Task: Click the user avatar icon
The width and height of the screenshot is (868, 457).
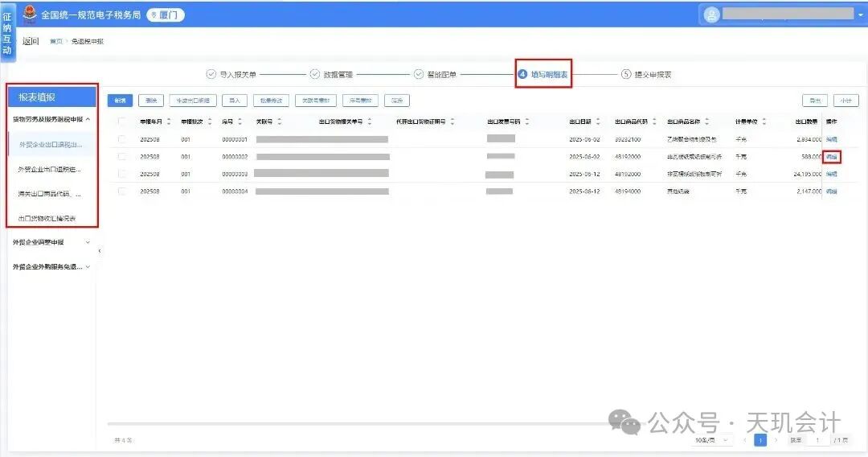Action: click(711, 15)
